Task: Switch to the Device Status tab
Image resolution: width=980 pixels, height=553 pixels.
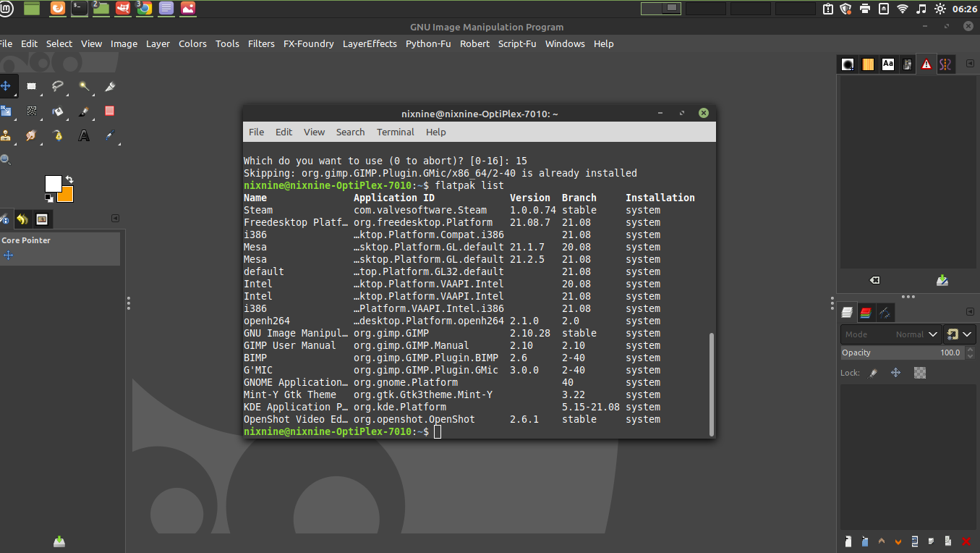Action: coord(4,219)
